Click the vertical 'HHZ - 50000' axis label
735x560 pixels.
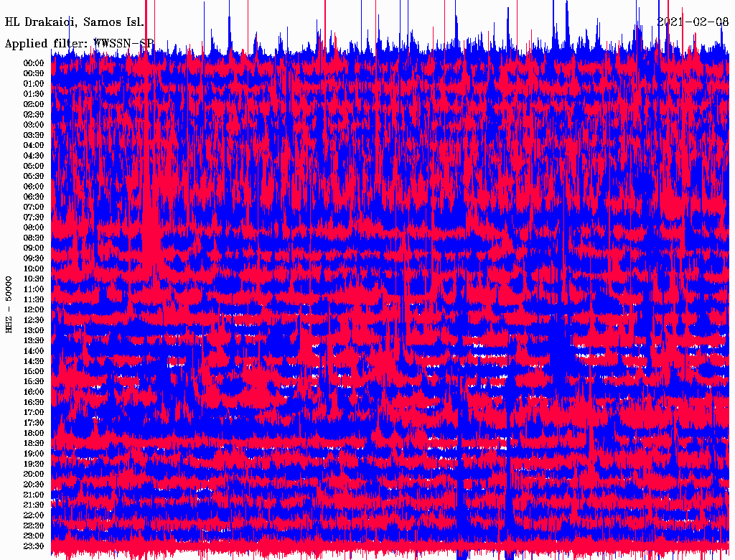tap(9, 304)
